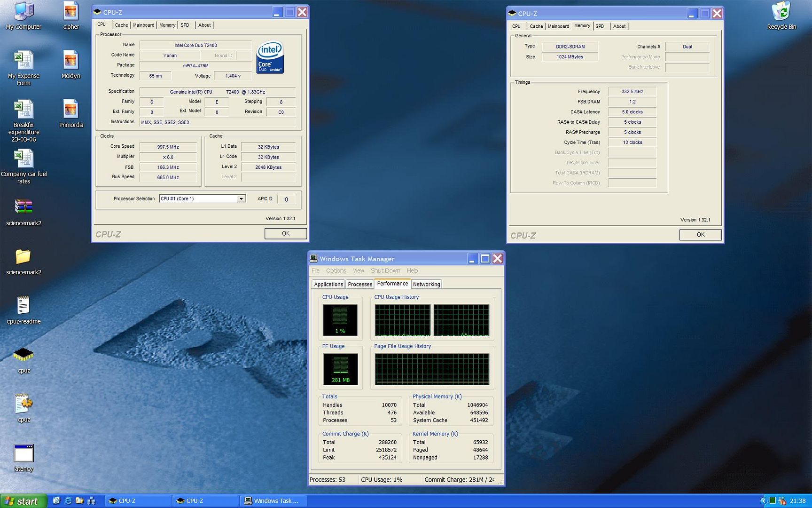Open the folder quick launch icon

pos(79,500)
